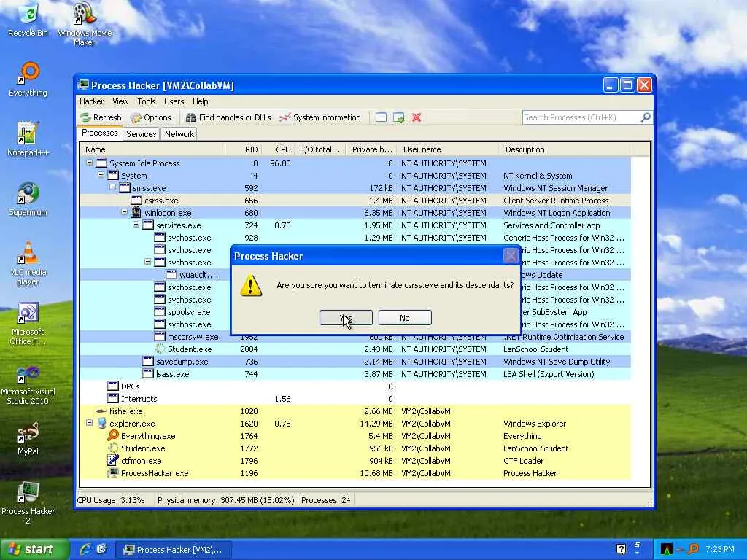Sort by the Private bytes column header
747x560 pixels.
pos(371,149)
